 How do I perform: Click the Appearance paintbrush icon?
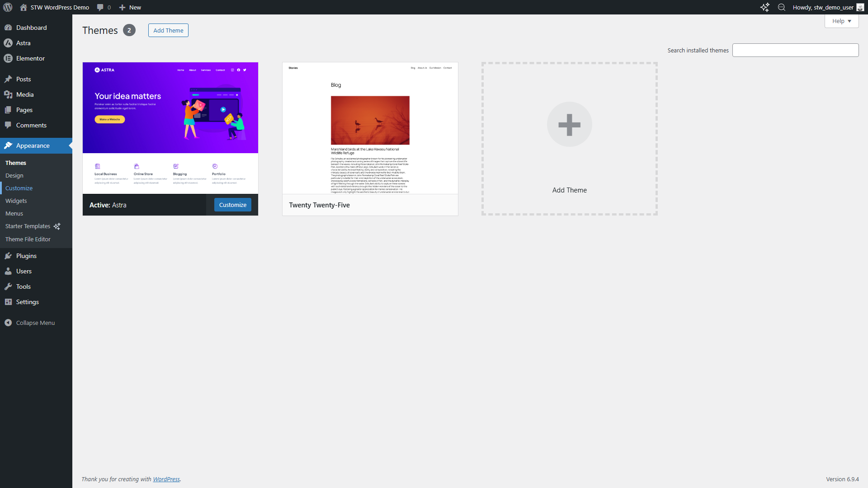(x=8, y=145)
